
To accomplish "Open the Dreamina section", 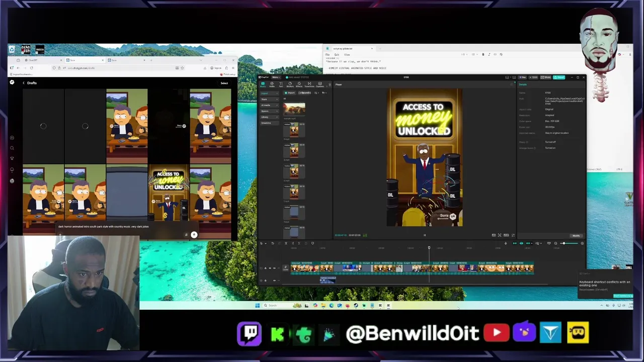I will [269, 123].
